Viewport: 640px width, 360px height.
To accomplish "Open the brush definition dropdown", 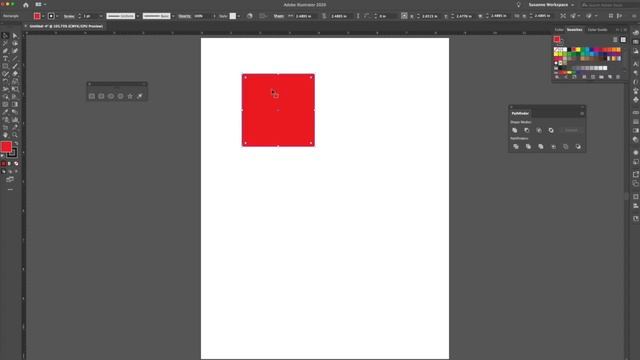I will [x=173, y=16].
